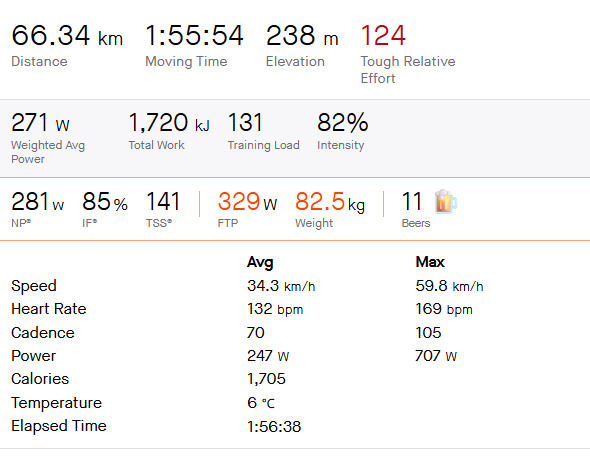590x456 pixels.
Task: Click the beer mug icon
Action: (x=446, y=201)
